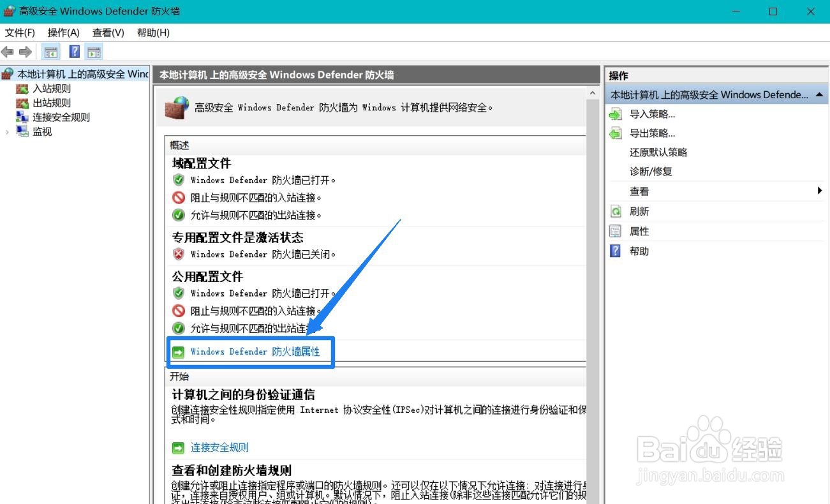Open the 属性 (Properties) action icon
The height and width of the screenshot is (504, 830).
coord(614,231)
